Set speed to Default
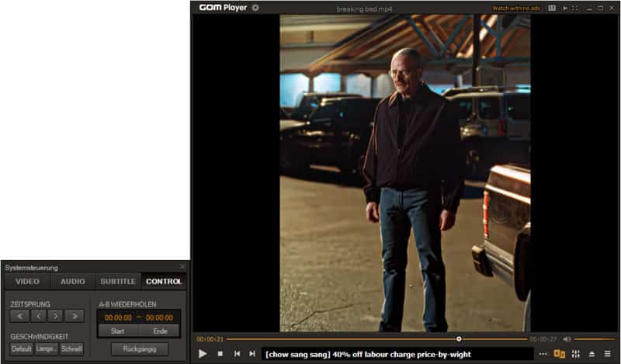 [x=22, y=349]
